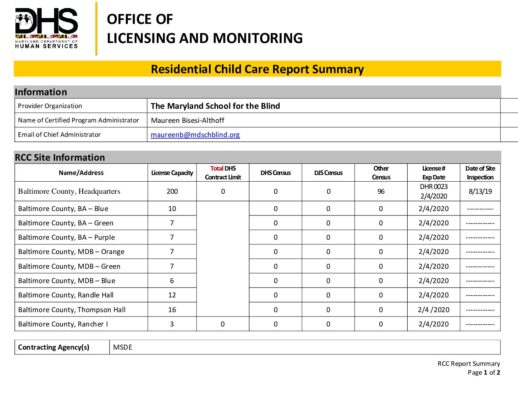The width and height of the screenshot is (518, 400).
Task: Click the 'Email of Chief Administrator' label
Action: pyautogui.click(x=59, y=135)
